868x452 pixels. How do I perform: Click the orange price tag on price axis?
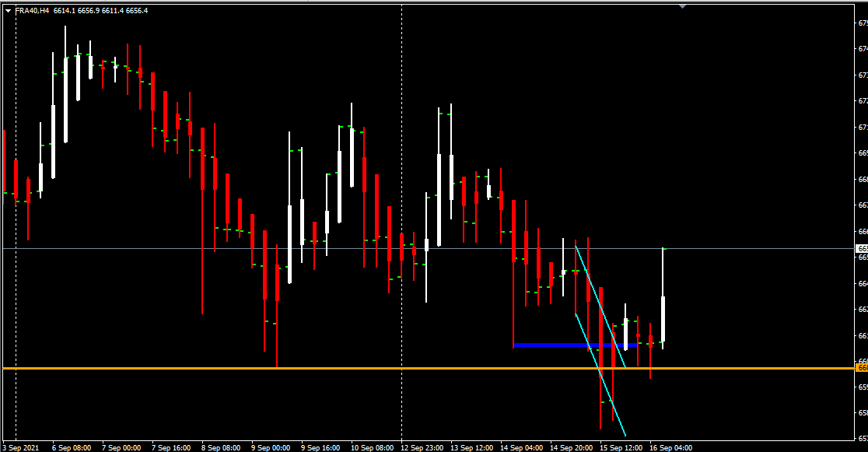(x=862, y=368)
